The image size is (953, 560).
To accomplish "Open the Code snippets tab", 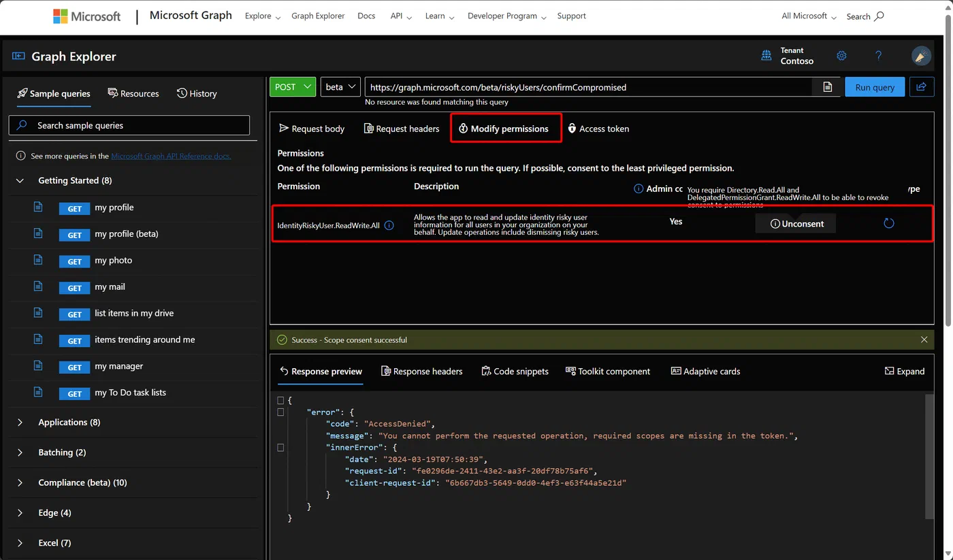I will pyautogui.click(x=515, y=371).
